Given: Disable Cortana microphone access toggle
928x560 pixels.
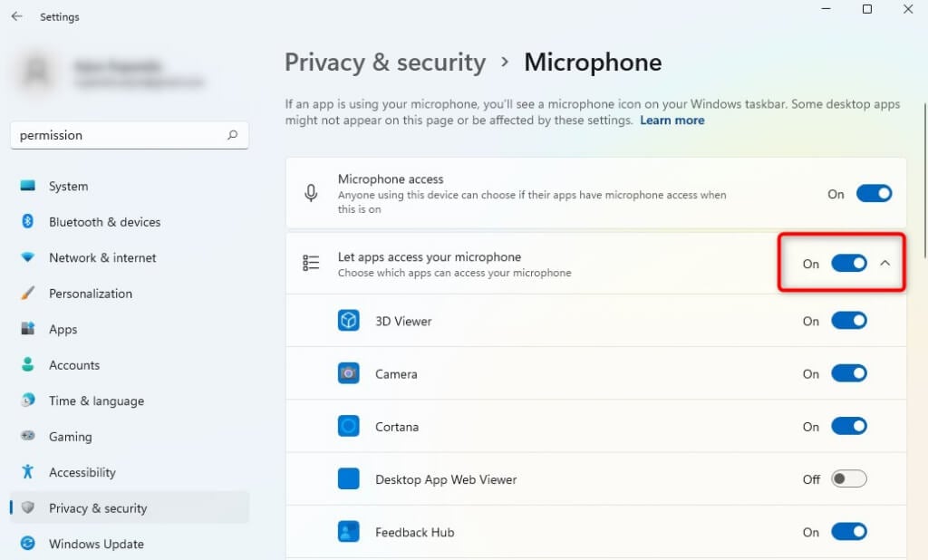Looking at the screenshot, I should 849,426.
